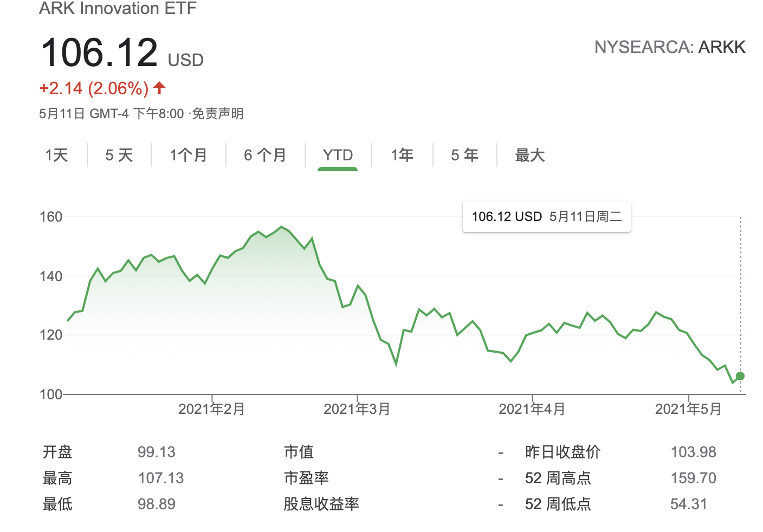Switch to the 1年 range tab
The image size is (763, 532).
pos(402,155)
